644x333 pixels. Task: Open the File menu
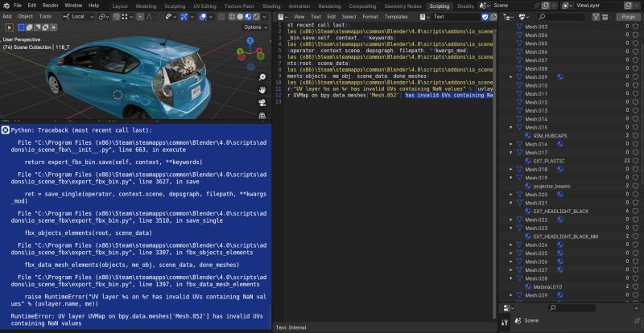(18, 6)
